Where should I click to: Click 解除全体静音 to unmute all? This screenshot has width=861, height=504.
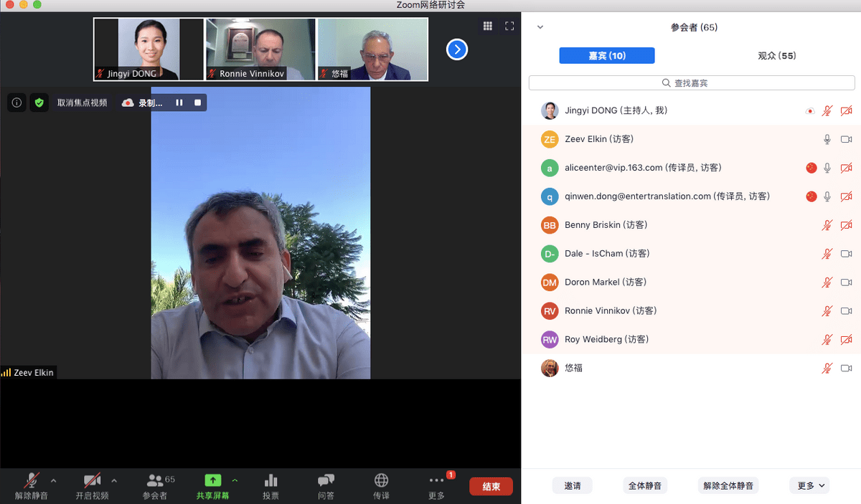(728, 485)
